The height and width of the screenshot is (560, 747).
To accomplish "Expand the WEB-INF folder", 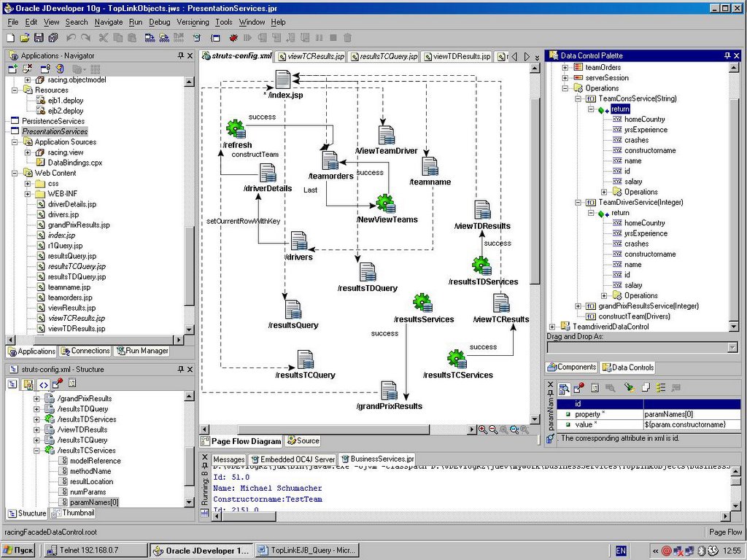I will coord(28,194).
